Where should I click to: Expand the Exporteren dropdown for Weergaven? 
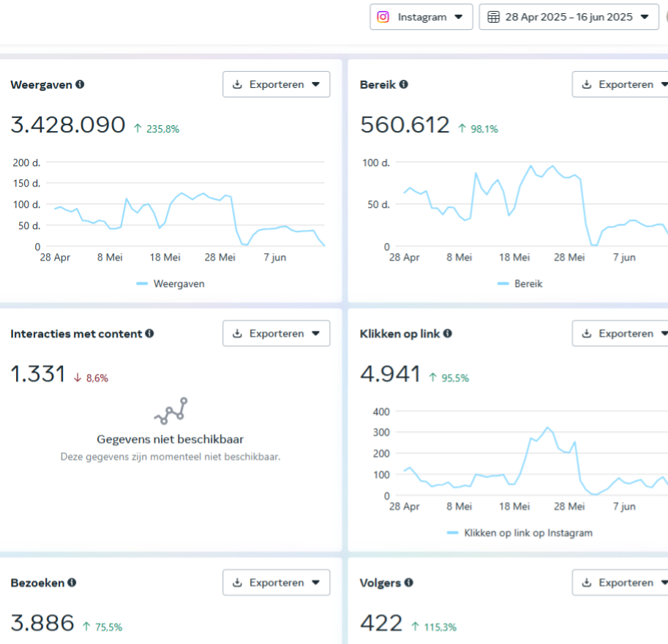(276, 84)
